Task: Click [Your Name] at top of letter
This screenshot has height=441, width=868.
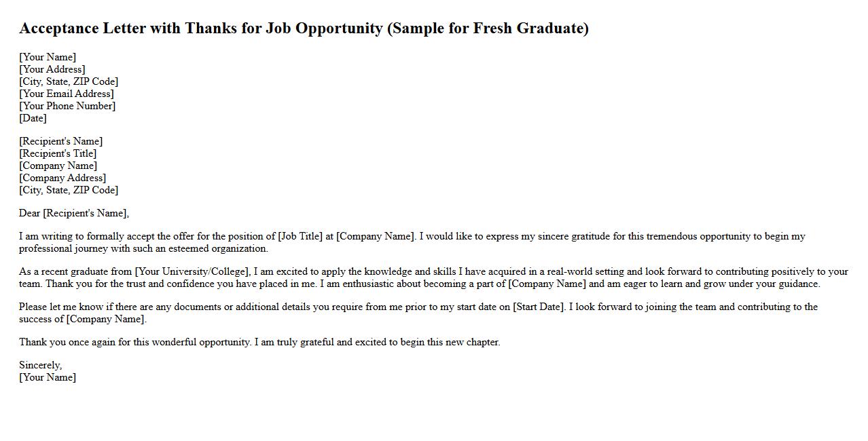Action: (48, 57)
